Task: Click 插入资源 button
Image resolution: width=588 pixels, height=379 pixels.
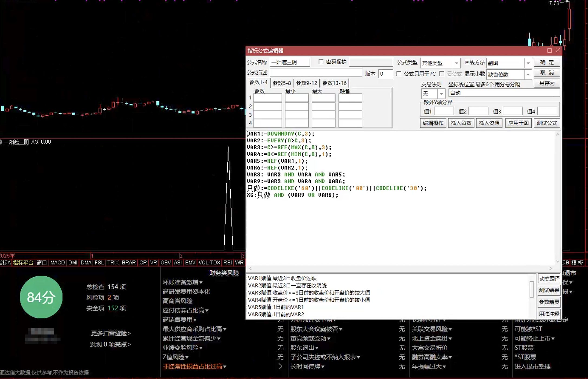Action: [489, 123]
